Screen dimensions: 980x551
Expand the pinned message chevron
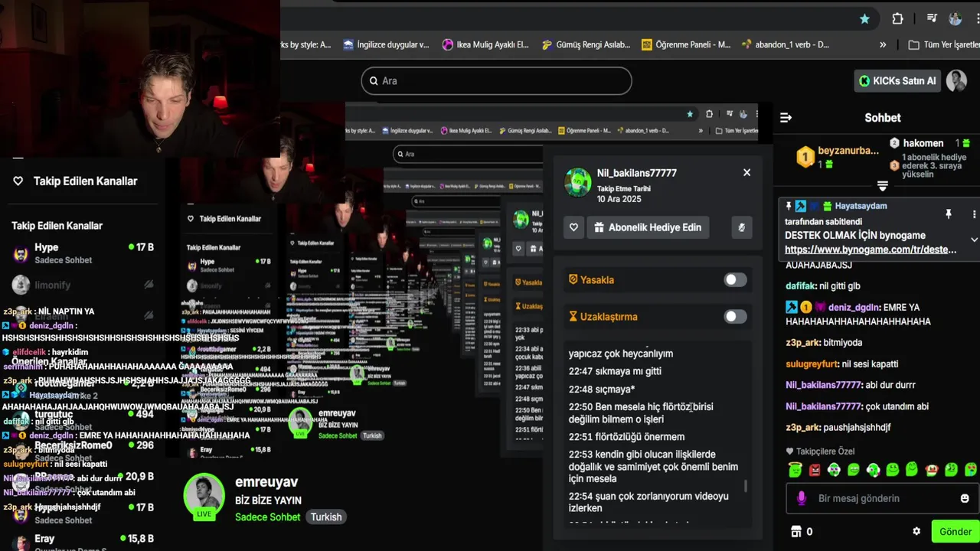[974, 240]
